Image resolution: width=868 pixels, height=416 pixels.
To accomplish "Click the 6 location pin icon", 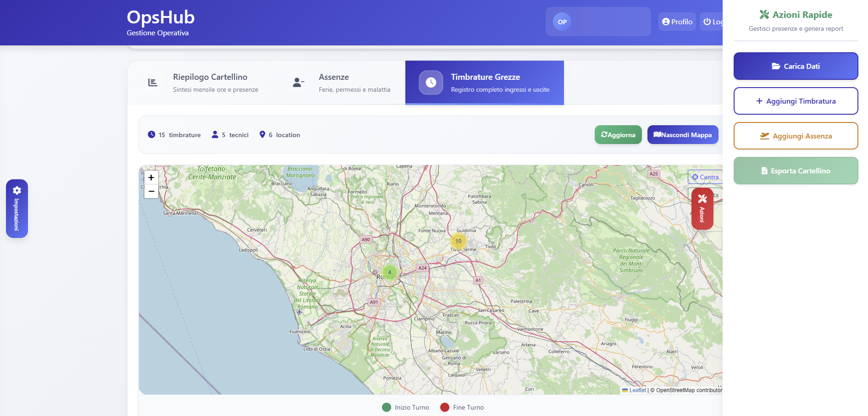I will [x=262, y=134].
